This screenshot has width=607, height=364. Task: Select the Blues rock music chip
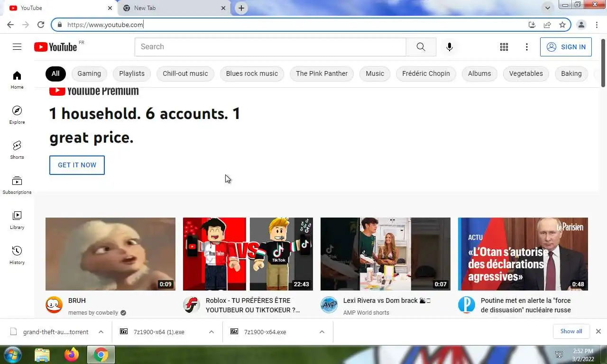point(252,73)
